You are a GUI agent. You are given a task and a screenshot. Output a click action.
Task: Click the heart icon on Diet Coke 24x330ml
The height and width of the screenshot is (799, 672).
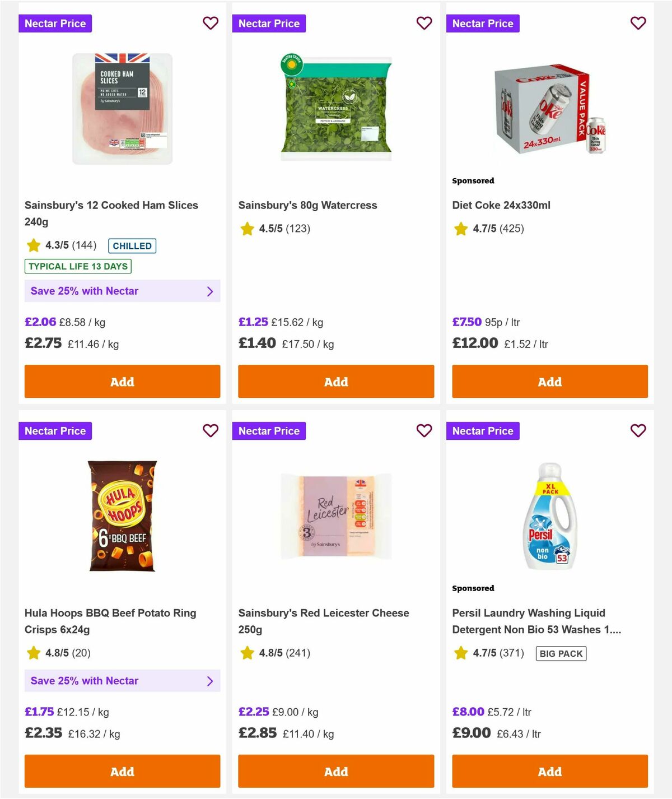click(x=638, y=24)
